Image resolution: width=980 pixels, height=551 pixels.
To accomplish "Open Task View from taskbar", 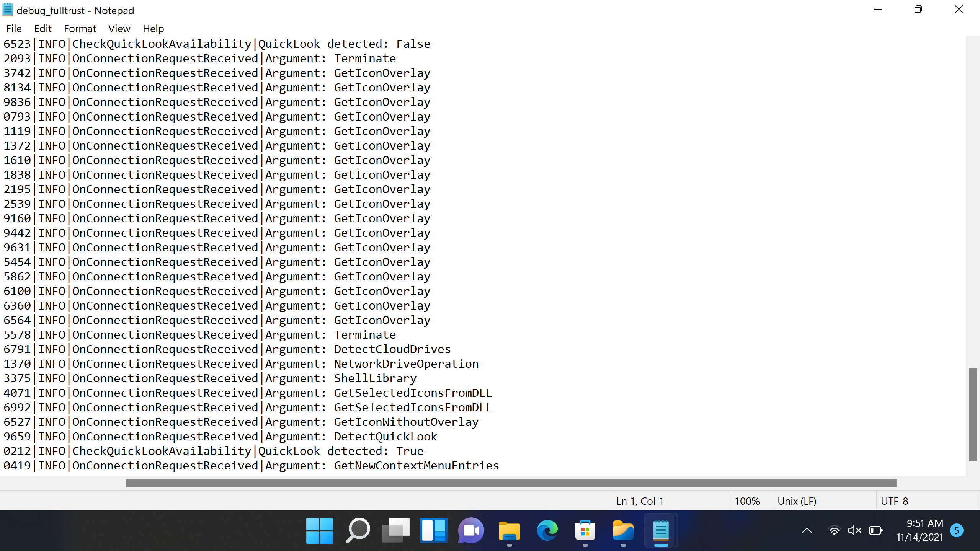I will (395, 531).
